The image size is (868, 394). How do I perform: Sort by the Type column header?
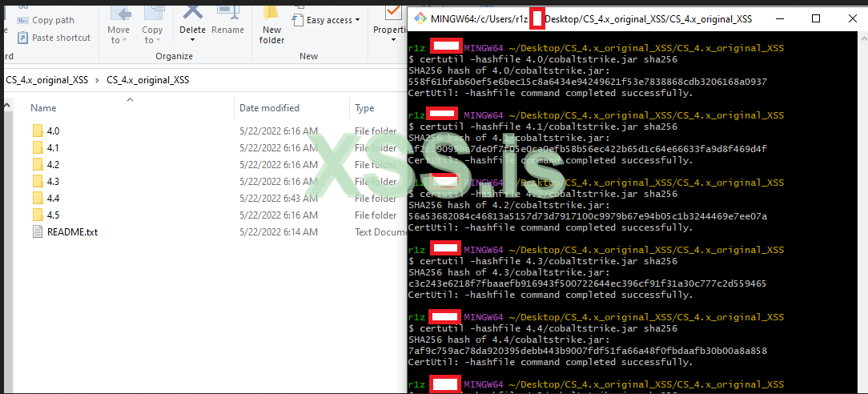pos(364,108)
